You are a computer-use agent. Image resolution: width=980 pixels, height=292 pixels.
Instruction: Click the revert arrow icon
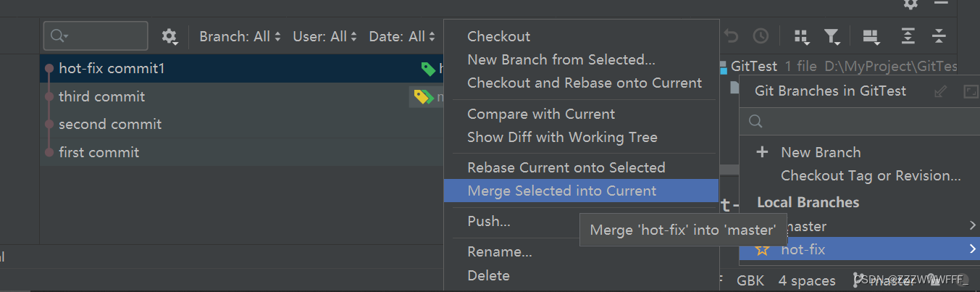pyautogui.click(x=731, y=36)
